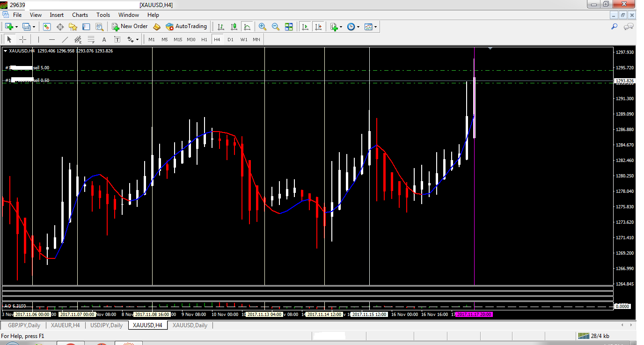
Task: Switch to MN timeframe
Action: pyautogui.click(x=256, y=39)
